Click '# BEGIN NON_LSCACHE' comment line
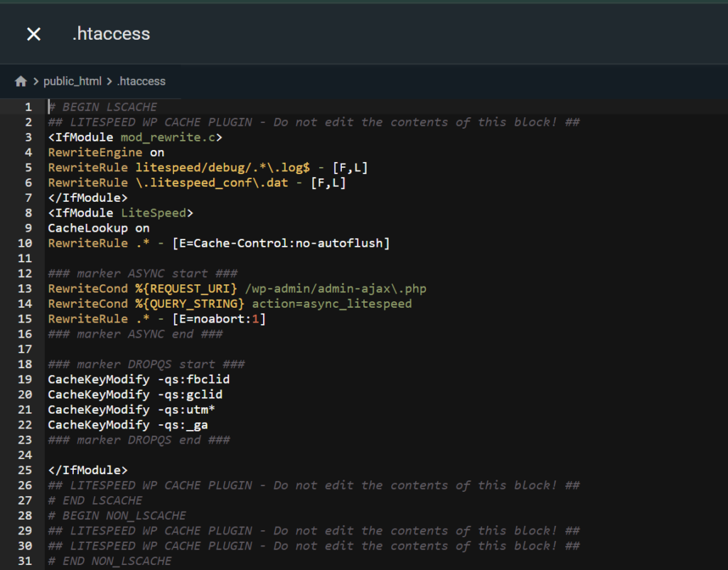The height and width of the screenshot is (570, 728). tap(117, 516)
